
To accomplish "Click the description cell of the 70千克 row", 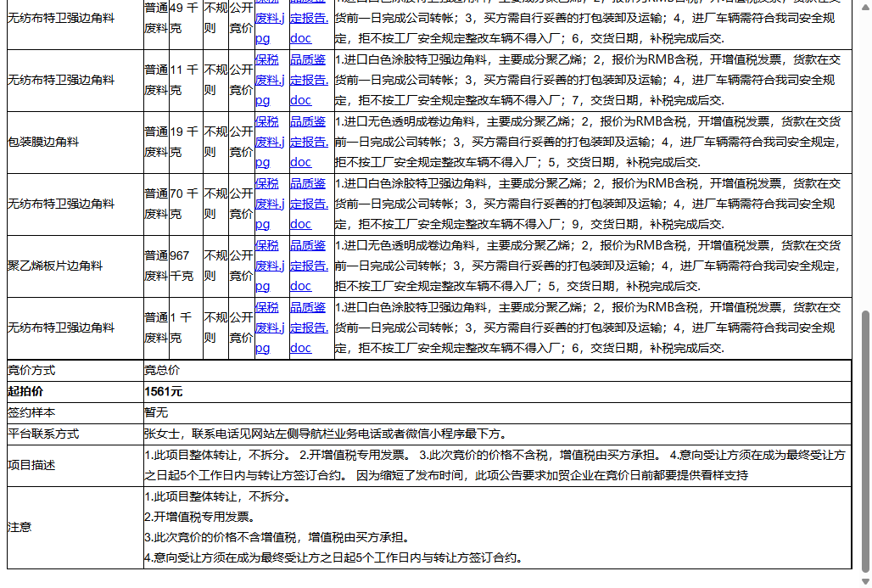I will 593,204.
